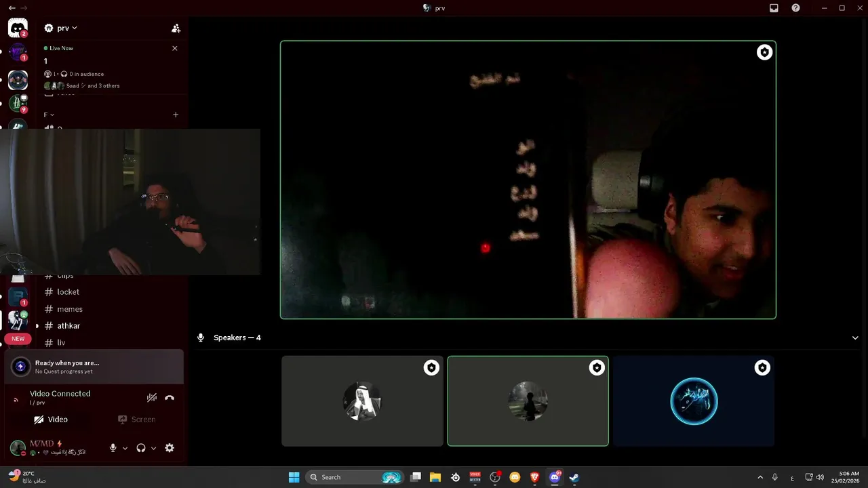Viewport: 868px width, 488px height.
Task: Invite people to the prv server
Action: tap(176, 28)
